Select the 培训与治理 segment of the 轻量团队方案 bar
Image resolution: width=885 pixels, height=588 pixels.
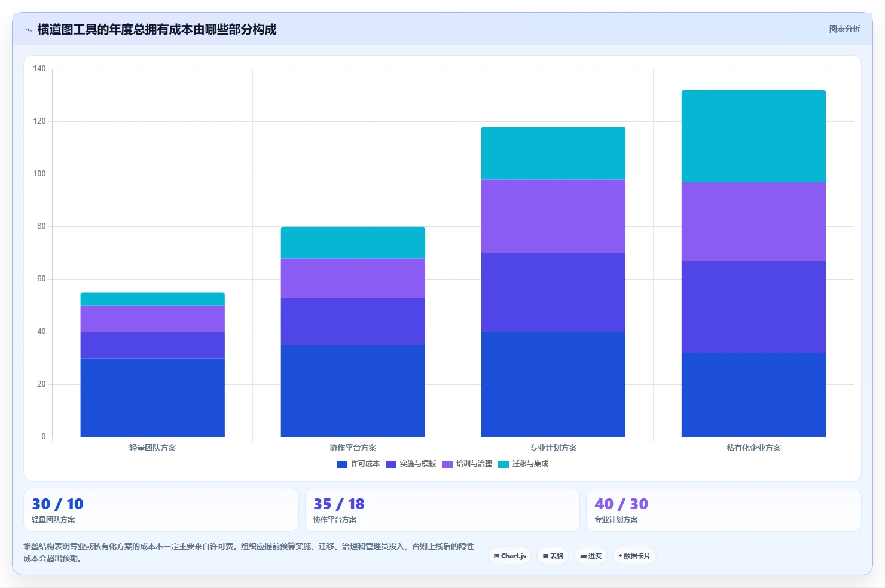(x=152, y=318)
